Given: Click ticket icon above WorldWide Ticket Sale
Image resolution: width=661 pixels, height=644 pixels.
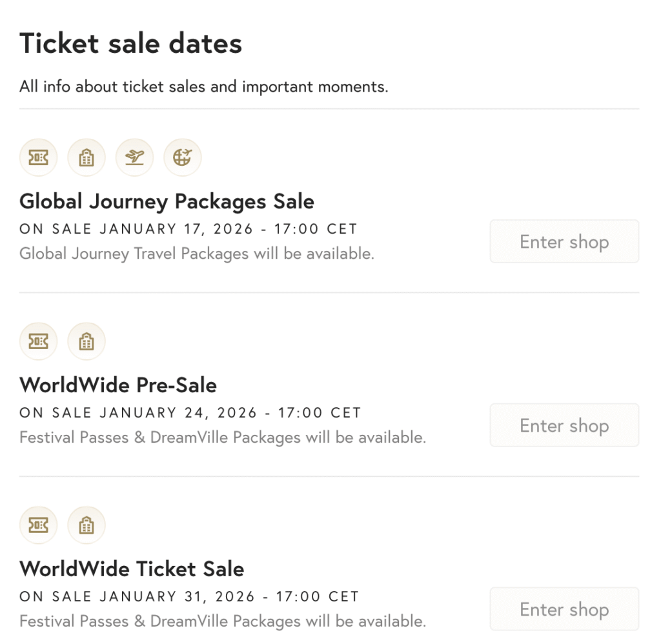Looking at the screenshot, I should [39, 525].
